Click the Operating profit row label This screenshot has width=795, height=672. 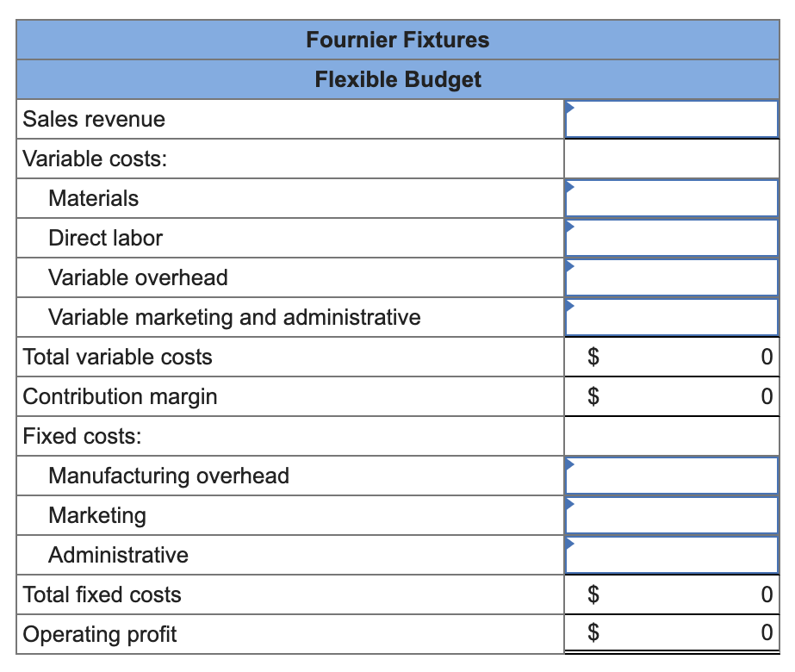coord(99,634)
